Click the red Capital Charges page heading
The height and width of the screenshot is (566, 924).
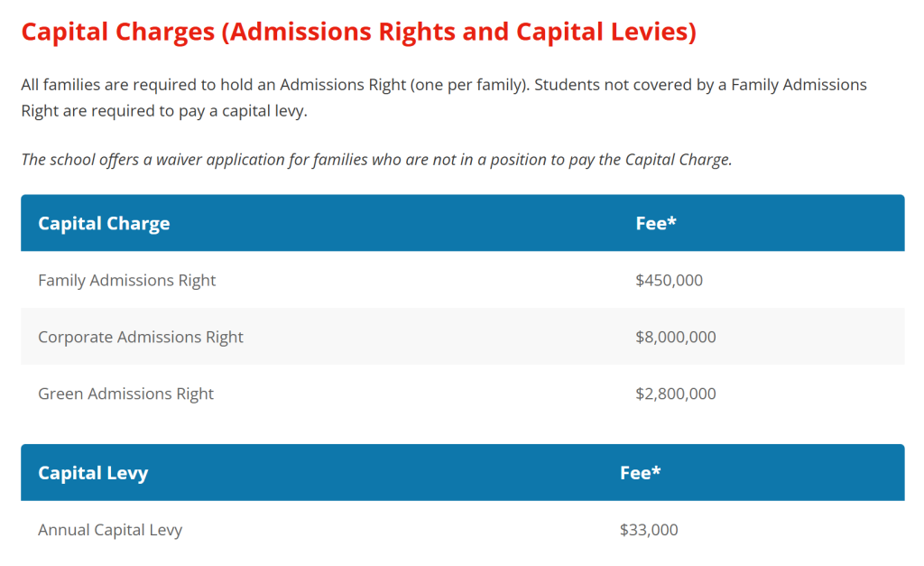pyautogui.click(x=358, y=32)
